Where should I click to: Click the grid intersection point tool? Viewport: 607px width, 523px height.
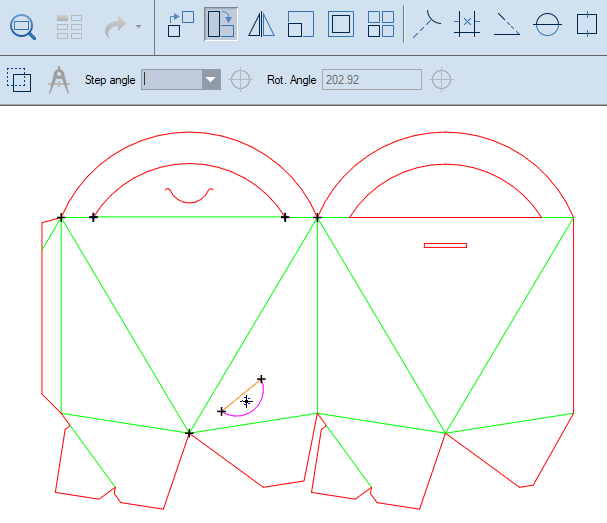coord(466,24)
